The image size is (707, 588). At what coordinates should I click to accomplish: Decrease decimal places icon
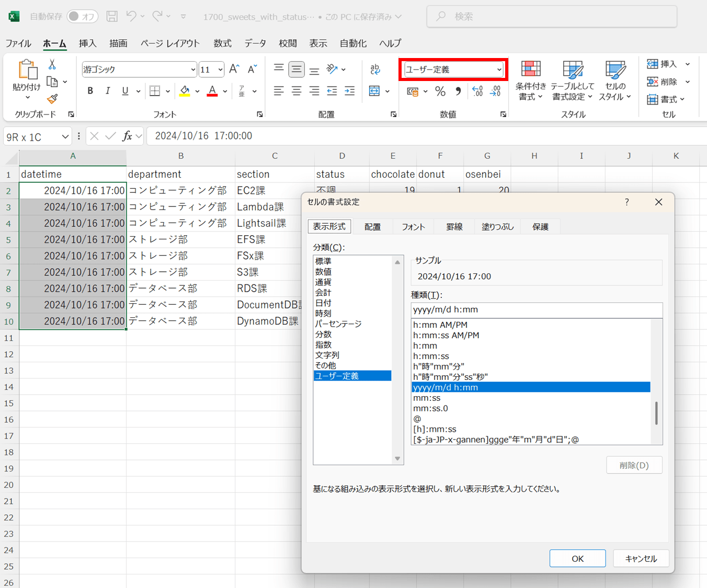click(x=495, y=91)
